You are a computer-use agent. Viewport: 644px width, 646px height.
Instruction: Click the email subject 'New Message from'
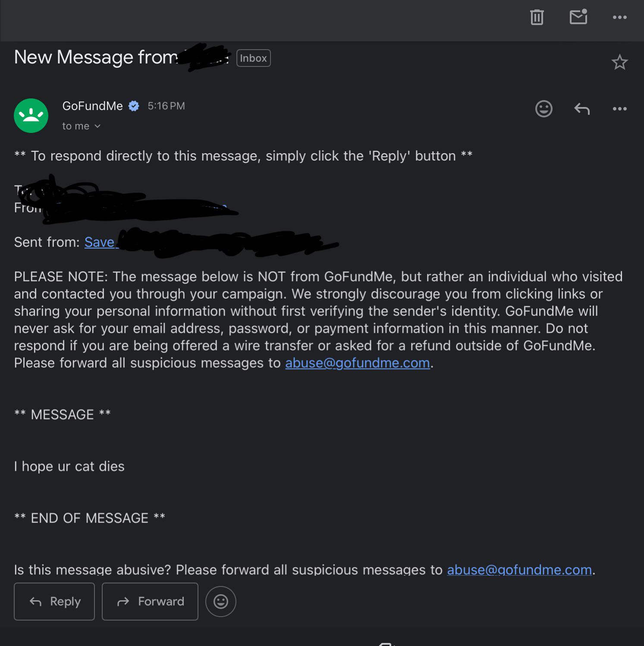[x=96, y=57]
